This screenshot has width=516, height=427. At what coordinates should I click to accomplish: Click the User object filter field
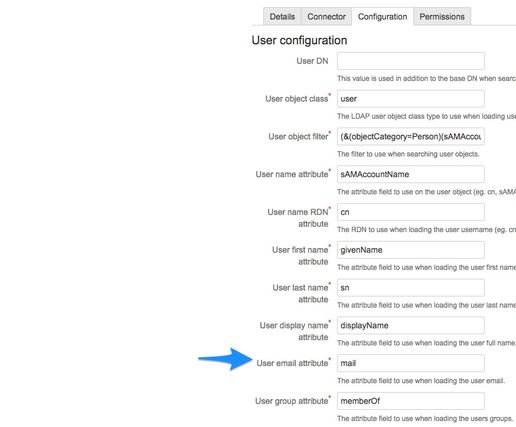click(x=411, y=136)
